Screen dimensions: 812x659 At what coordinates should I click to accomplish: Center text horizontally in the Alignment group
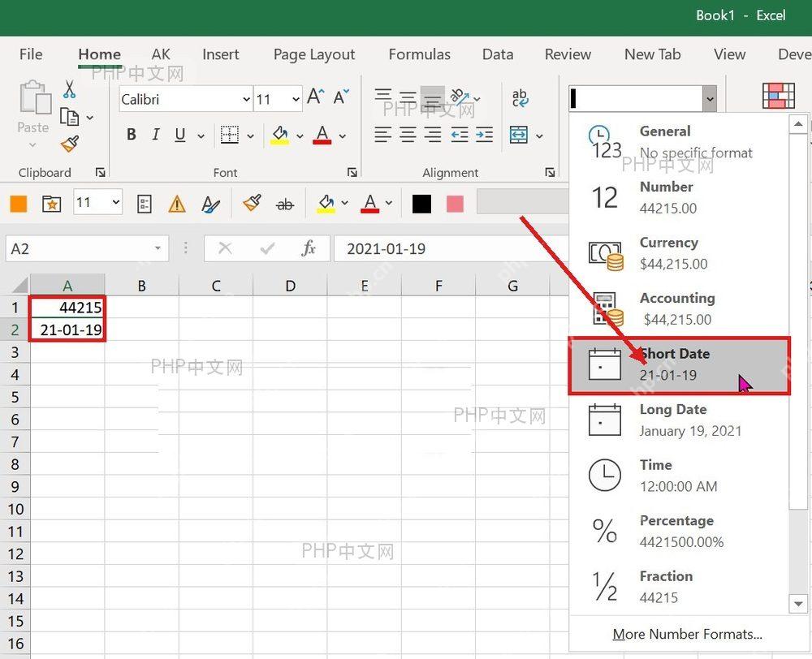coord(408,135)
